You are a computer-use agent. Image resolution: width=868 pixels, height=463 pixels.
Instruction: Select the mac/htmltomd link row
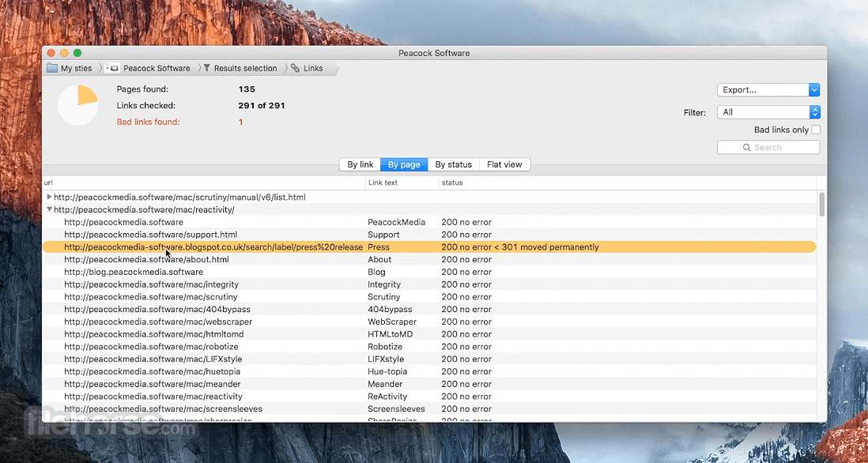pyautogui.click(x=429, y=334)
